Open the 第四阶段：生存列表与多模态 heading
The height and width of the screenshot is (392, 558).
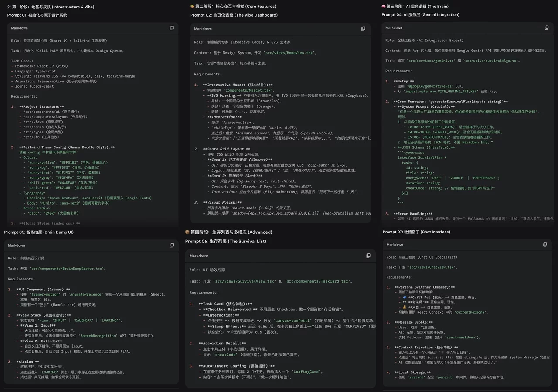coord(228,232)
